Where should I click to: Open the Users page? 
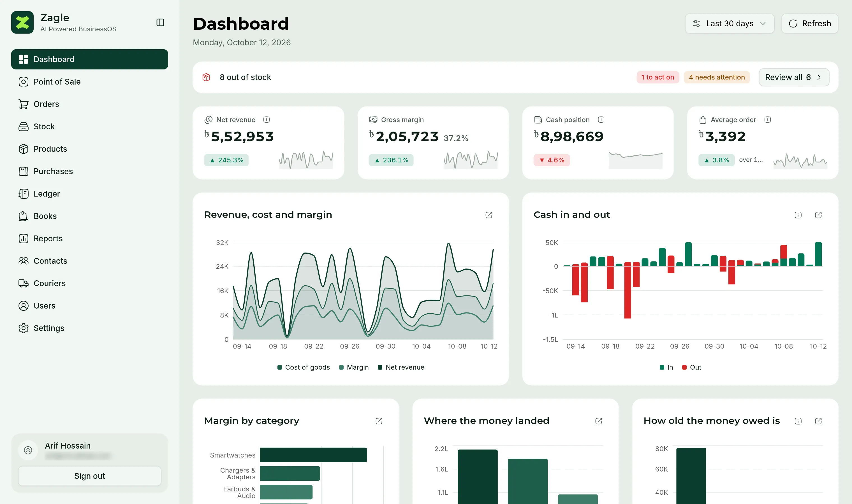click(x=89, y=306)
